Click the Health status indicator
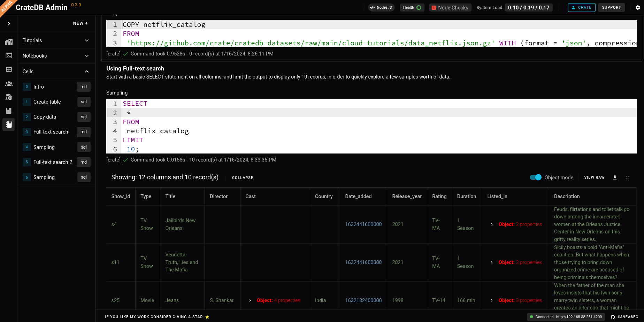 412,7
